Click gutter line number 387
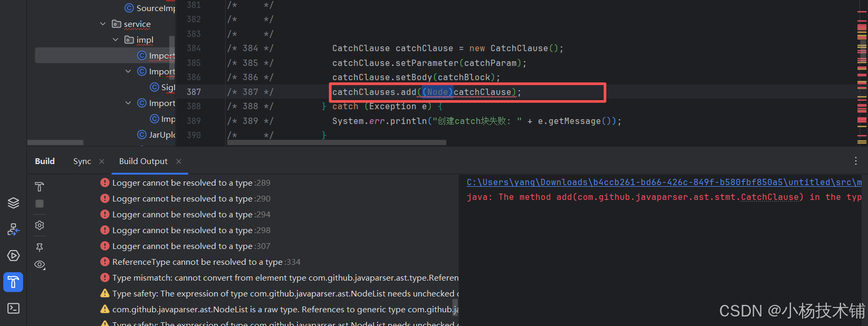Viewport: 868px width, 326px height. click(x=194, y=92)
